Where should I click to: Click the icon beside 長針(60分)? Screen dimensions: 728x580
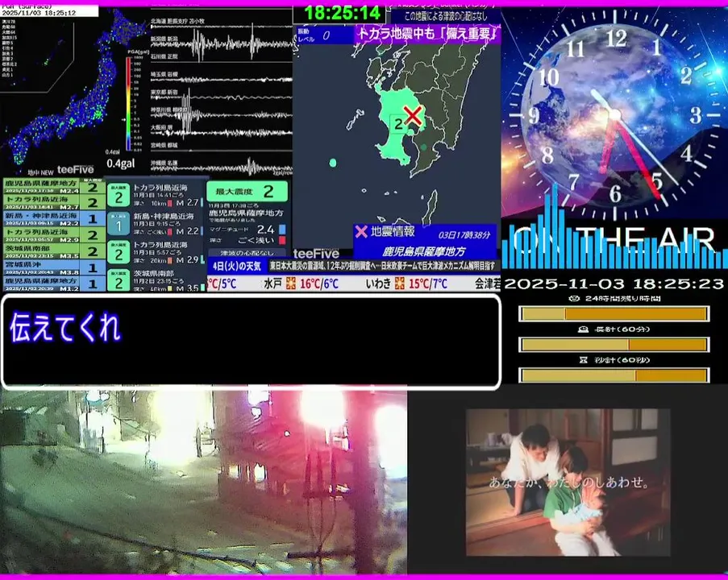tap(583, 329)
